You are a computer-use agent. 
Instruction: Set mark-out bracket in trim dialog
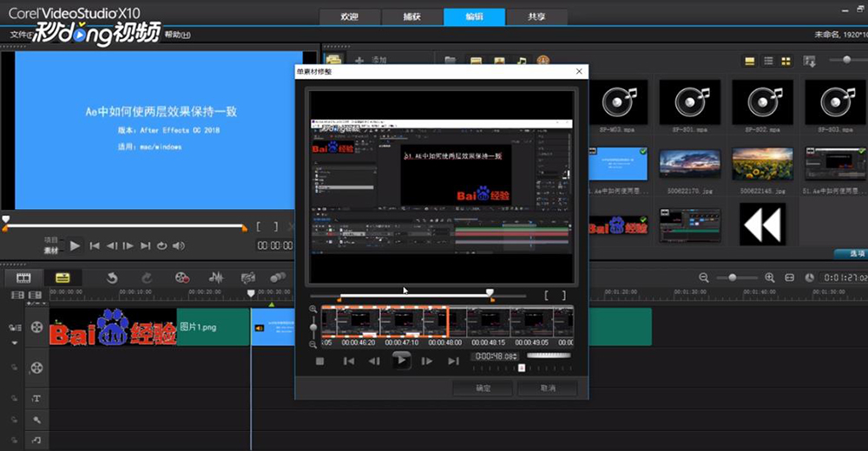tap(563, 296)
